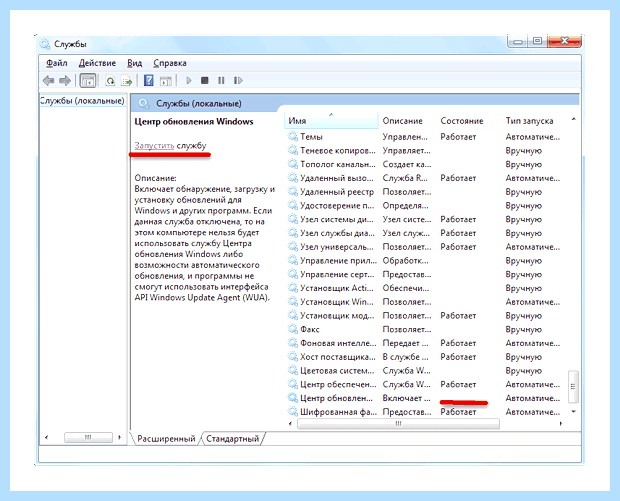Select the Хост поставщика... service row
This screenshot has height=501, width=620.
pyautogui.click(x=425, y=357)
